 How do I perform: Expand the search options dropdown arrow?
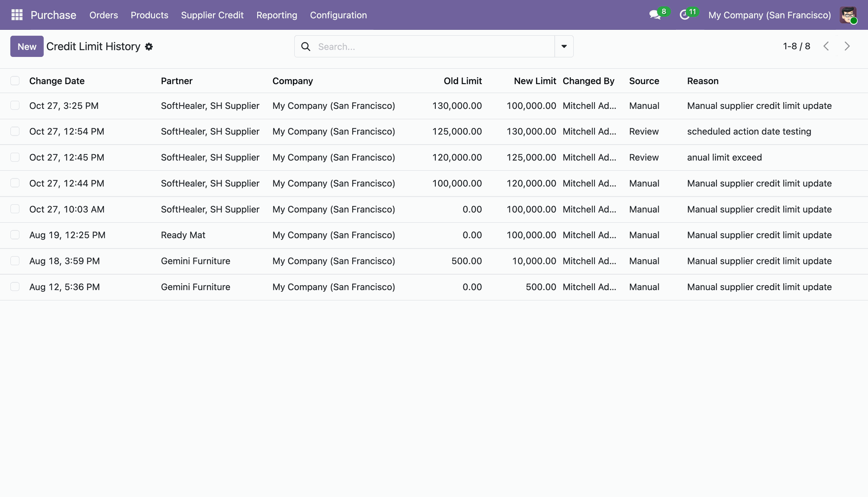[564, 47]
